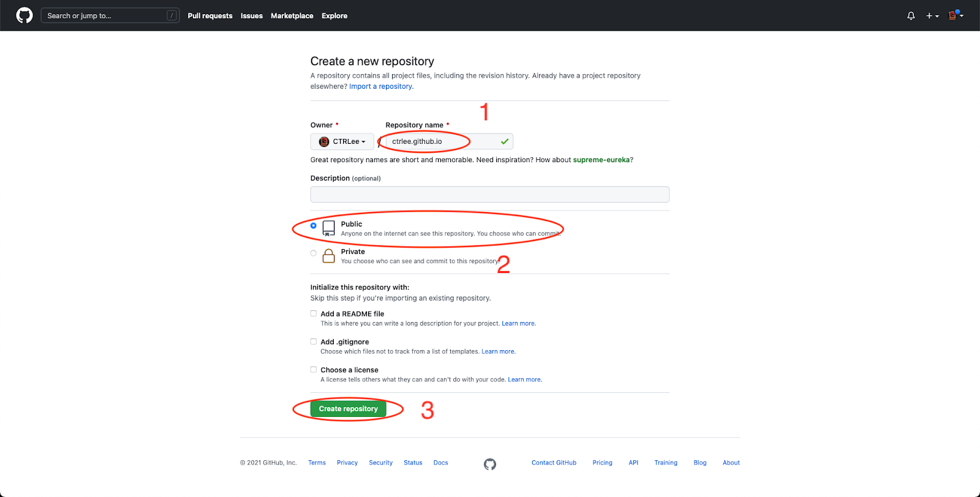This screenshot has height=497, width=980.
Task: Open Learn more about licenses
Action: click(x=525, y=379)
